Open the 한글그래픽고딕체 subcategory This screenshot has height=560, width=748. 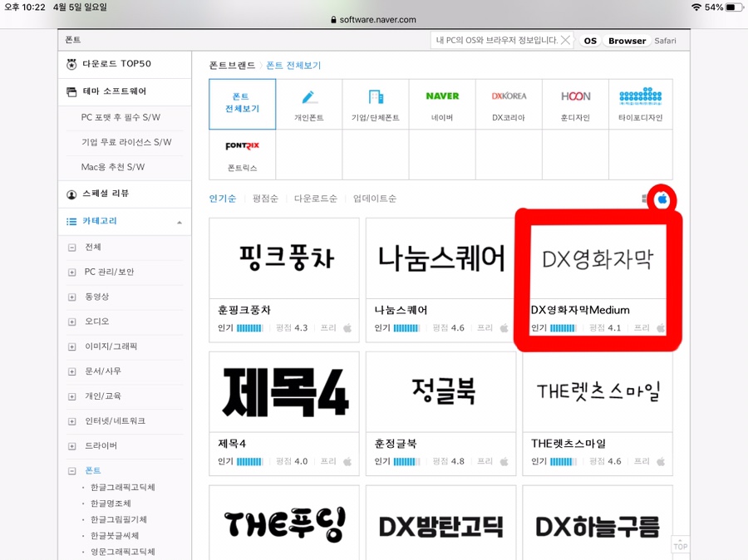click(123, 487)
